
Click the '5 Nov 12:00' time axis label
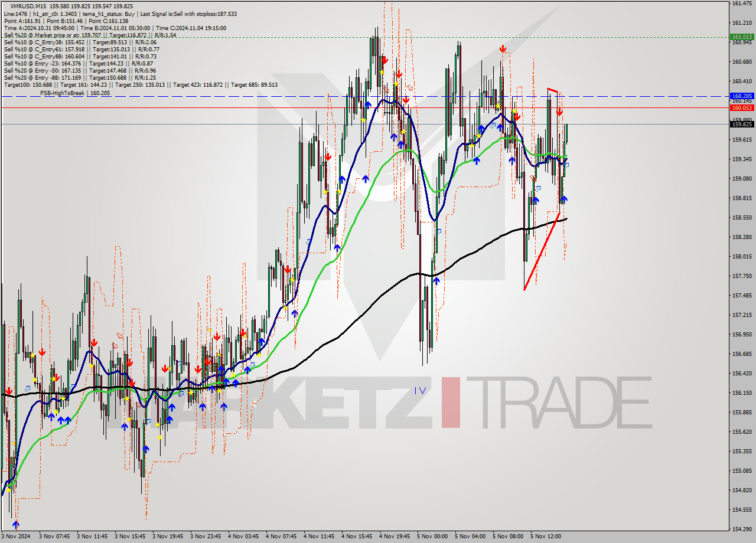546,537
